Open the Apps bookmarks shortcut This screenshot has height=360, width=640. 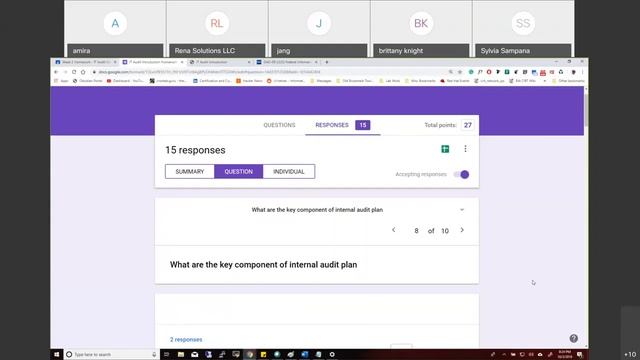coord(61,81)
